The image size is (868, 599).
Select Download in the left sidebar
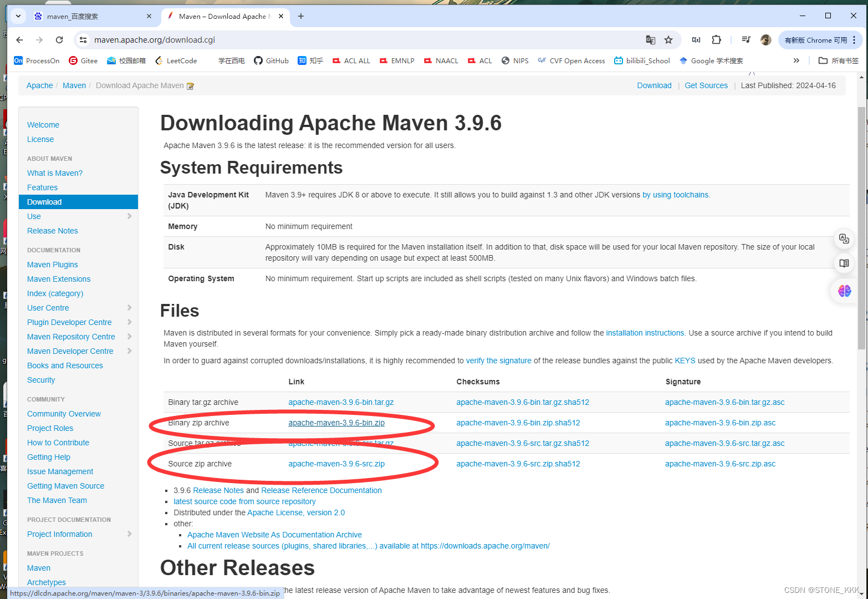[78, 202]
